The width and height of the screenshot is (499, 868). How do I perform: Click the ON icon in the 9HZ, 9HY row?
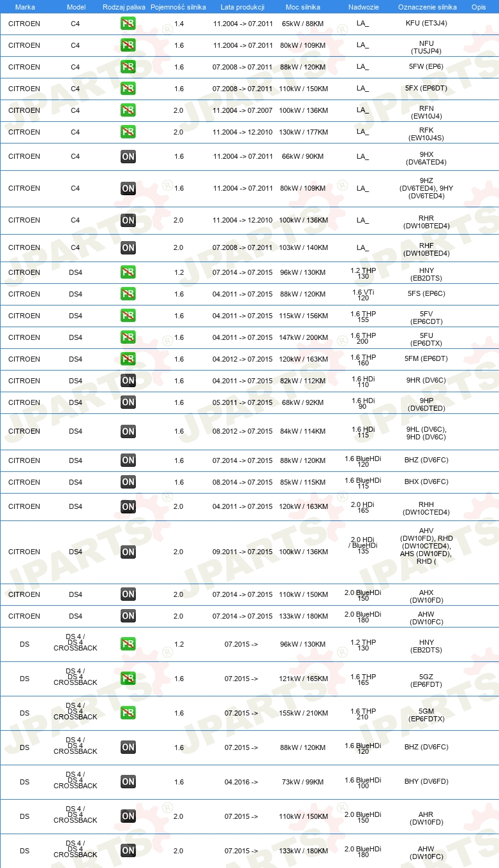point(128,188)
